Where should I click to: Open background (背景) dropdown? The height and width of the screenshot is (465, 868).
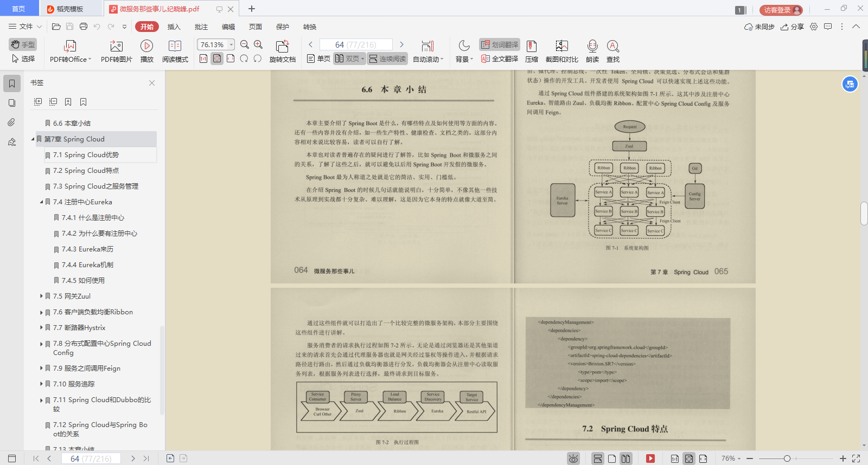(464, 51)
